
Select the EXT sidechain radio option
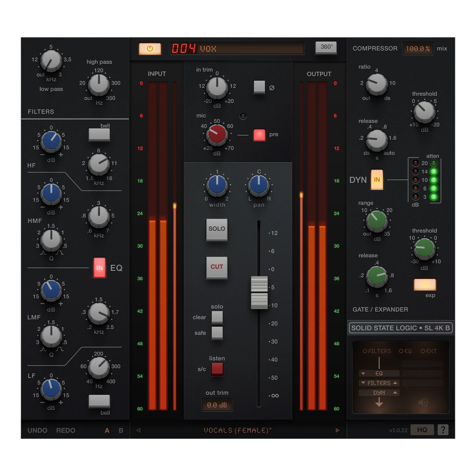pos(429,351)
